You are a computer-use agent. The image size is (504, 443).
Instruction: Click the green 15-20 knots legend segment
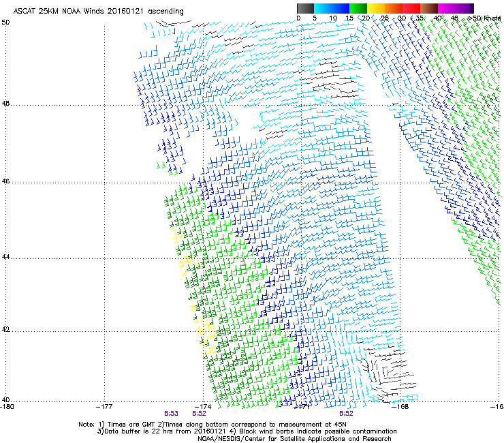(x=358, y=8)
